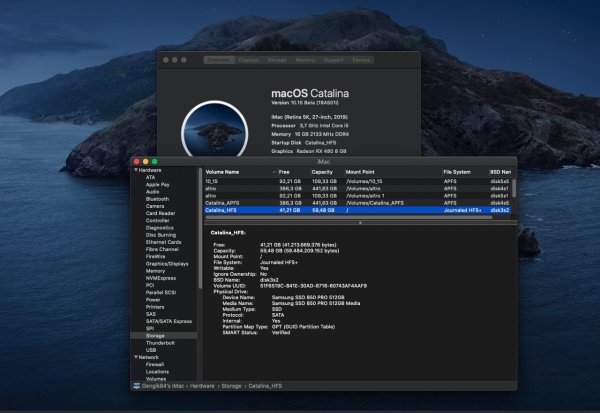Viewport: 600px width, 413px height.
Task: Open the Storage tab in About This Mac
Action: tap(279, 60)
